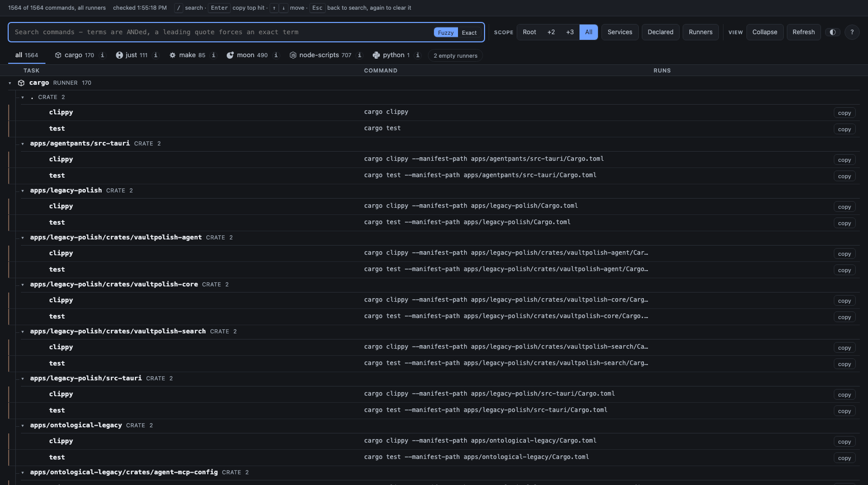Collapse the root '.' CRATE group
Image resolution: width=868 pixels, height=485 pixels.
click(22, 98)
